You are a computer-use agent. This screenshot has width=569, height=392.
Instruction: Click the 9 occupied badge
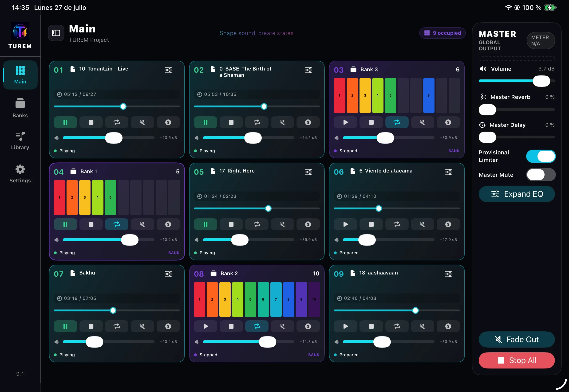[x=442, y=33]
